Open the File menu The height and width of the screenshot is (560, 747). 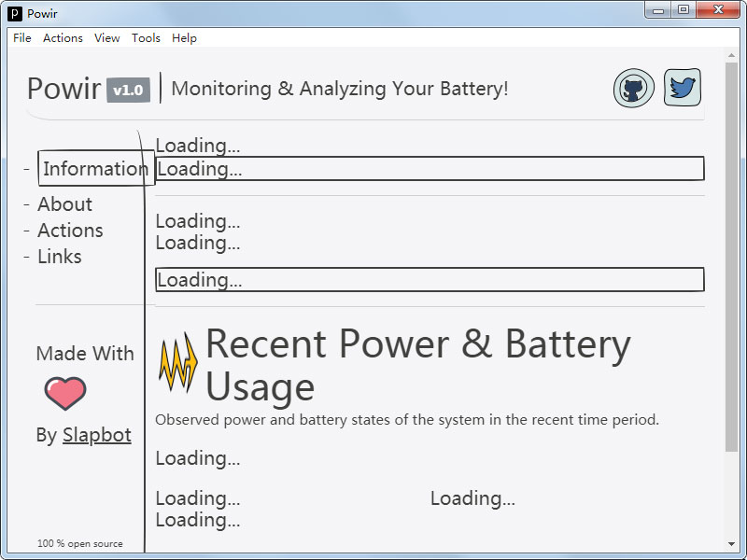[22, 38]
